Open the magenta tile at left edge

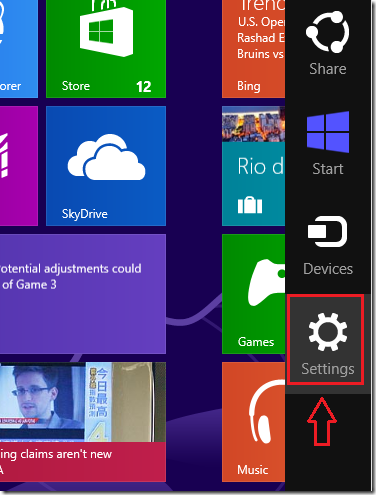[19, 166]
